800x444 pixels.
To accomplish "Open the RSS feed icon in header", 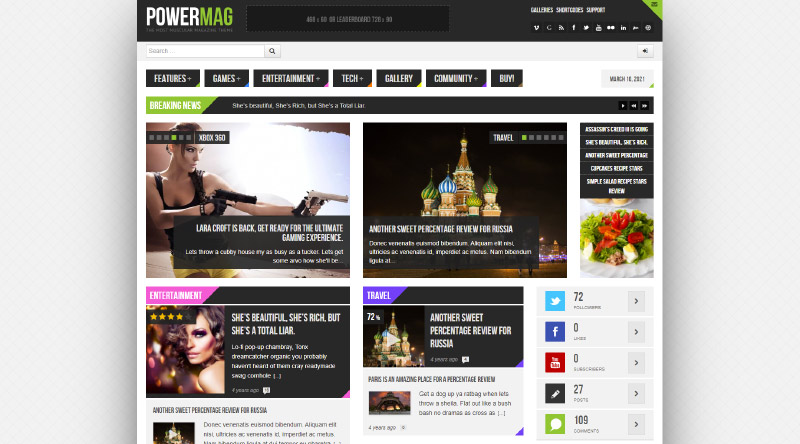I will pyautogui.click(x=561, y=28).
